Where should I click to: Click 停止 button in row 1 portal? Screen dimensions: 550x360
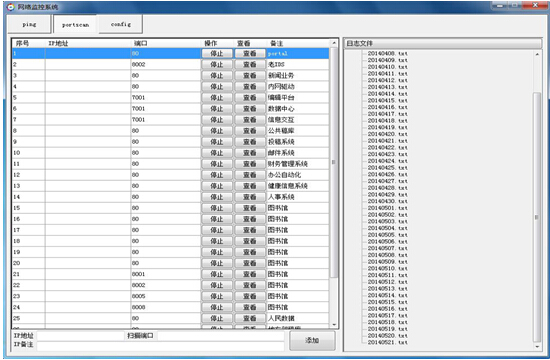click(x=217, y=53)
